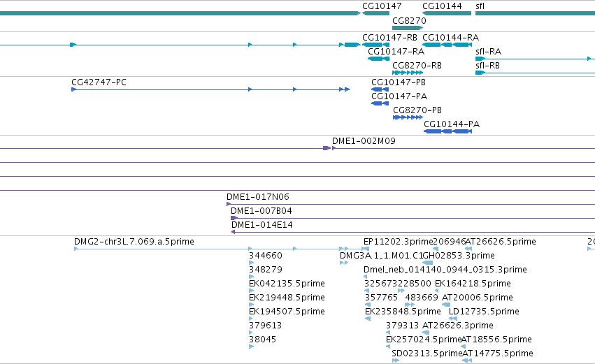Image resolution: width=595 pixels, height=364 pixels.
Task: Click the EK219448.5prime EST label
Action: pos(287,298)
